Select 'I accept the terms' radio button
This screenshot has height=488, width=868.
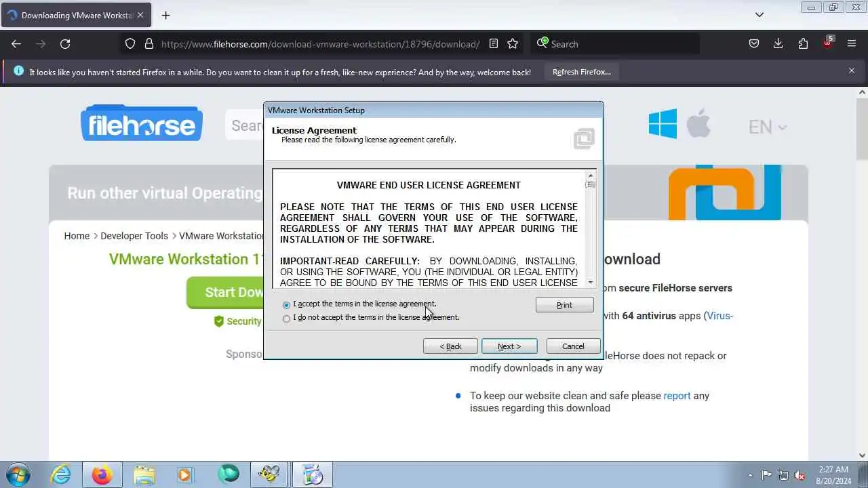(286, 305)
